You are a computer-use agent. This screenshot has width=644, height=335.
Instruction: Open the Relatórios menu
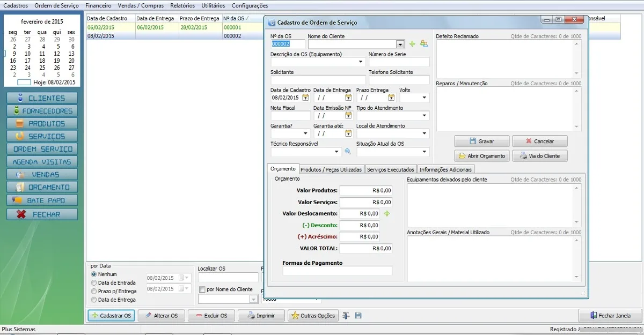[x=182, y=5]
